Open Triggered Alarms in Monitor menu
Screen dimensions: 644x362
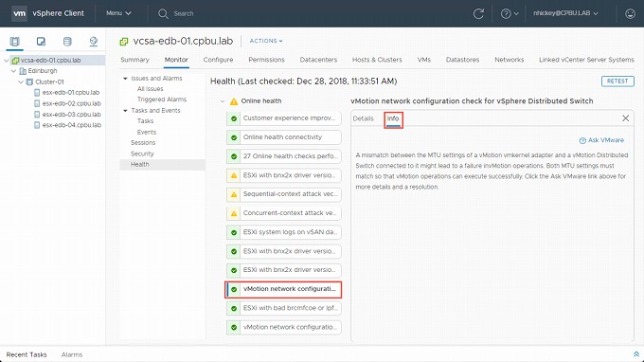pyautogui.click(x=162, y=100)
